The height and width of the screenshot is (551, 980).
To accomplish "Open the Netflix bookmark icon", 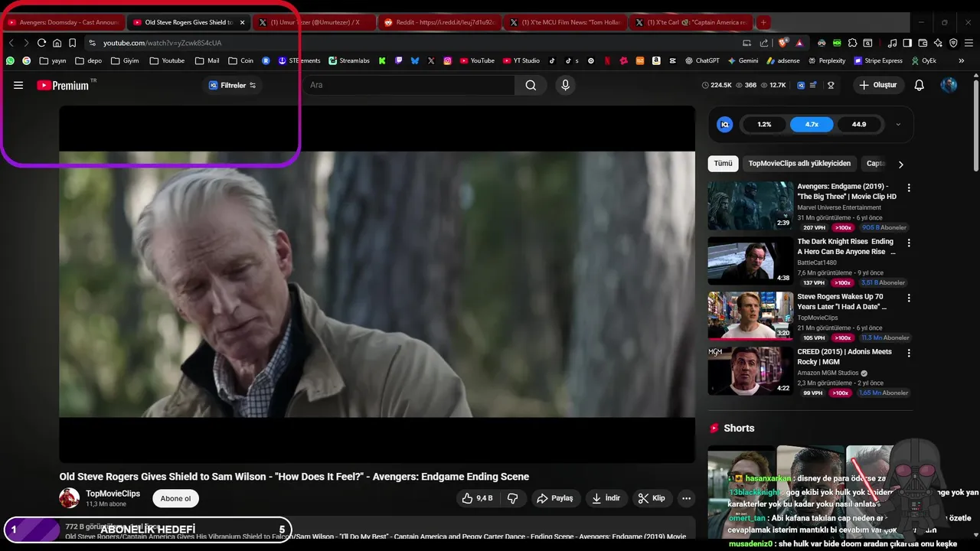I will [x=607, y=60].
